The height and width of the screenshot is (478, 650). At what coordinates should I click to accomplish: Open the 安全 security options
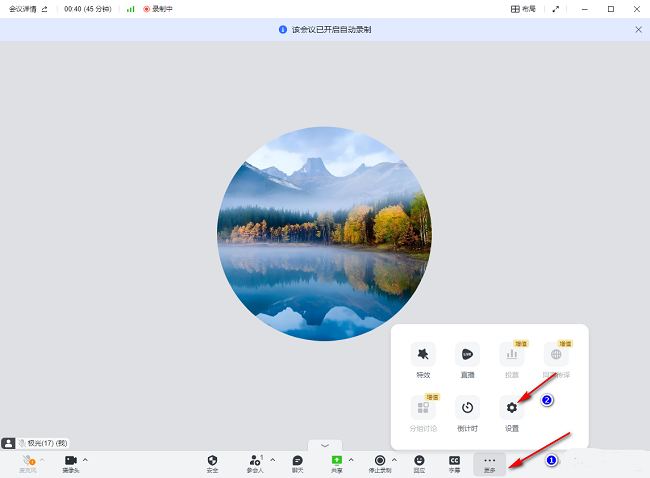pos(212,463)
